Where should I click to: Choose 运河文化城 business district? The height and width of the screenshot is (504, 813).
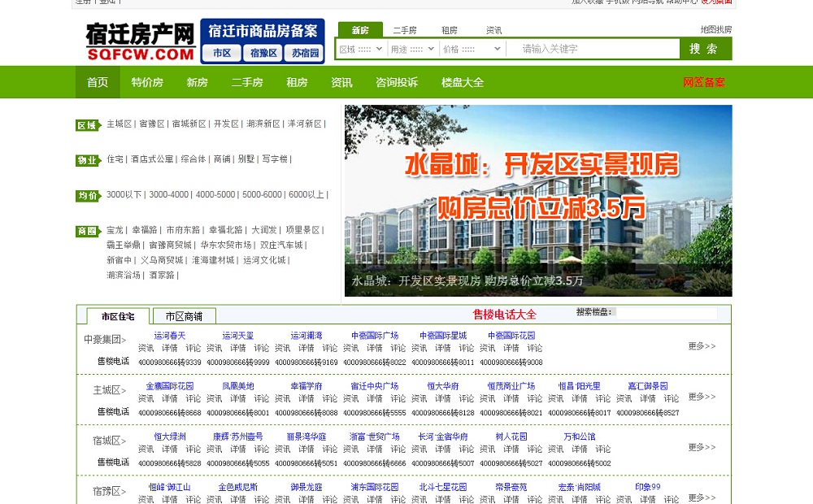pos(264,260)
